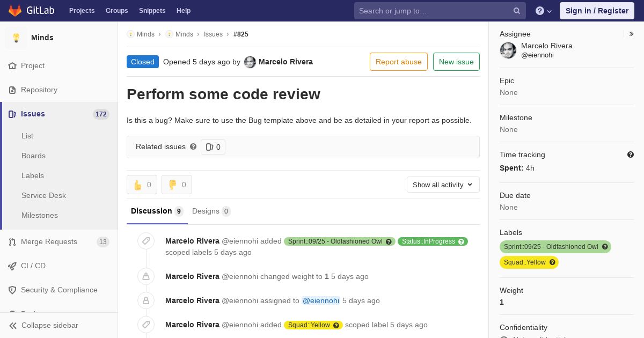Click the GitLab fox logo
The height and width of the screenshot is (338, 644).
click(15, 10)
